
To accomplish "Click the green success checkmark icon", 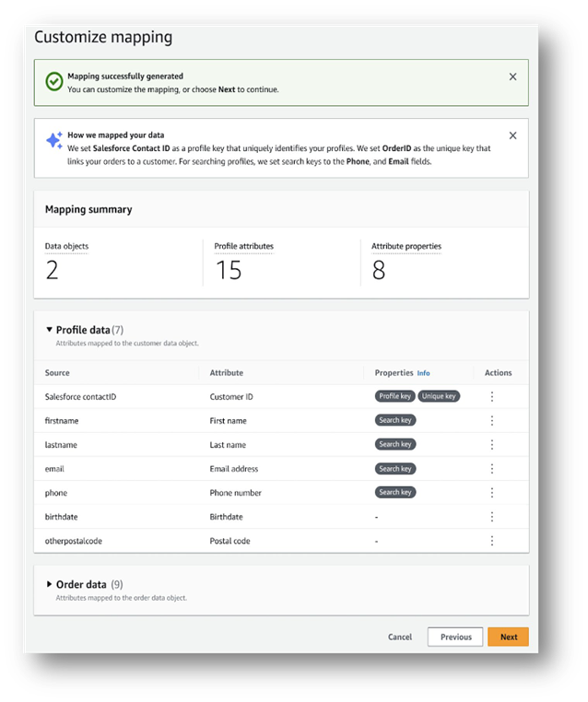I will [54, 81].
